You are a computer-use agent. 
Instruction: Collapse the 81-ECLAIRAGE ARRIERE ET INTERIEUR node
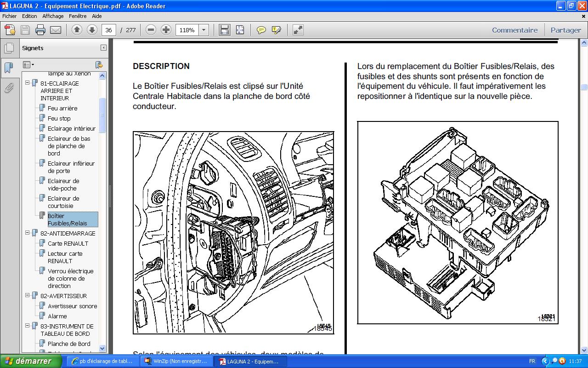[x=27, y=83]
